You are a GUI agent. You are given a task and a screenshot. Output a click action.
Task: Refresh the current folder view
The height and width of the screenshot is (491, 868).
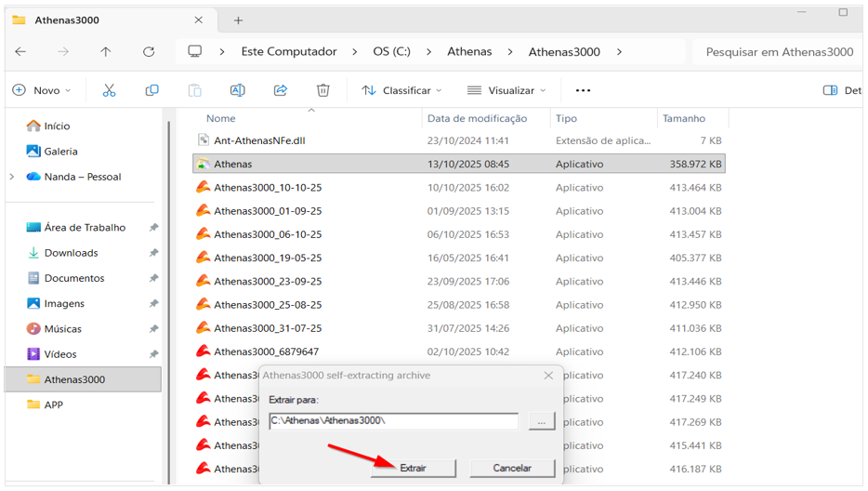149,52
